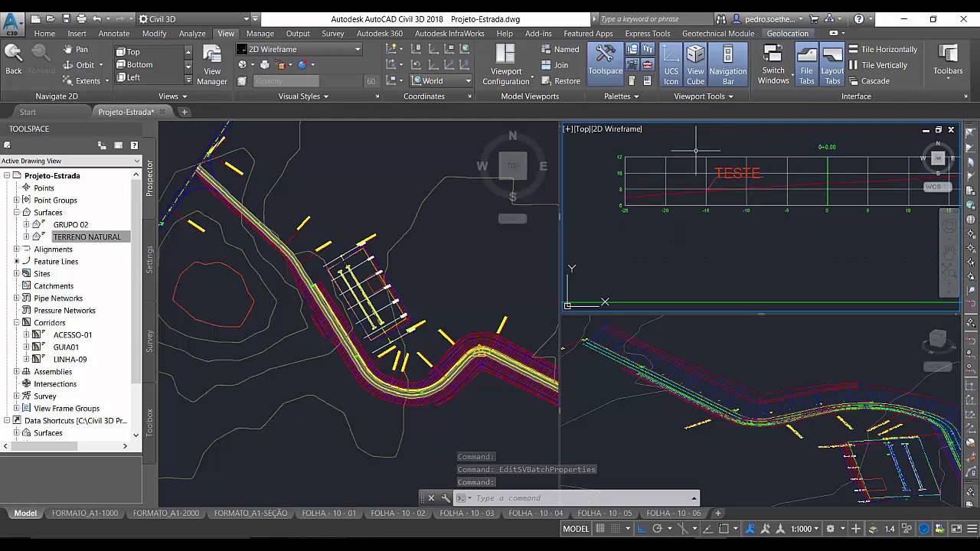Toggle the Layout Tabs display
This screenshot has width=980, height=551.
pyautogui.click(x=832, y=64)
